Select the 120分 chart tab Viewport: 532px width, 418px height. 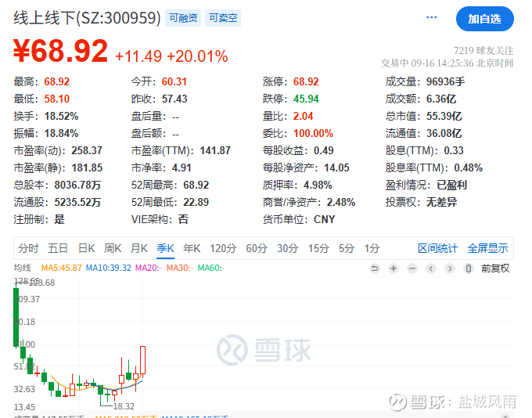click(x=223, y=248)
